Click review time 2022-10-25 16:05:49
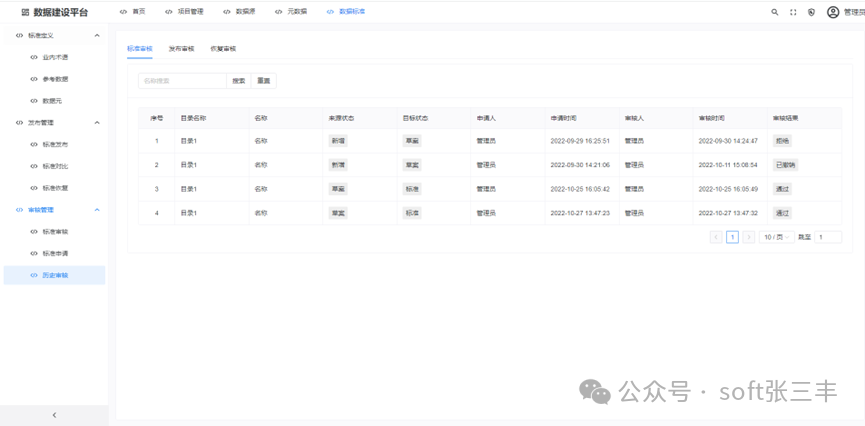 click(728, 189)
